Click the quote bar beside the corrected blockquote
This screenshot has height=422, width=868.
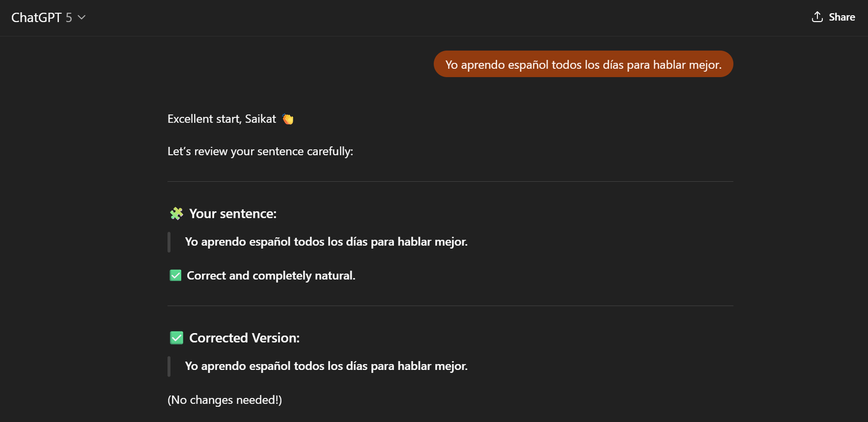[169, 366]
